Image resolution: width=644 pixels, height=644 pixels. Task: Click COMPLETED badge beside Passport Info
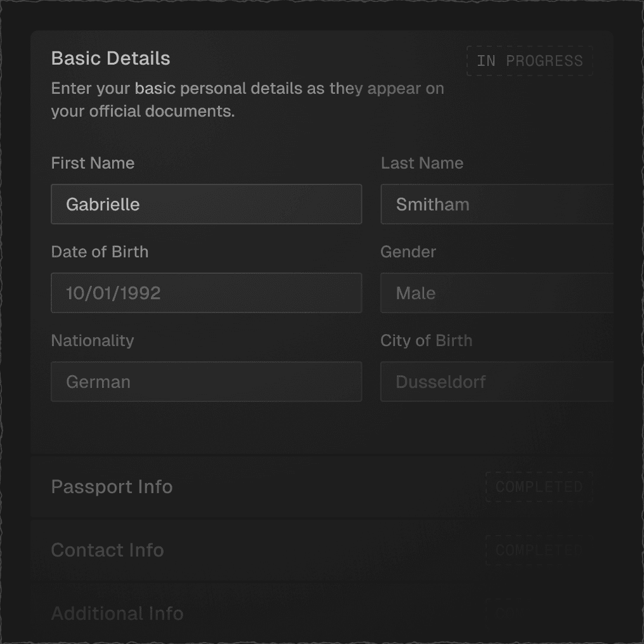coord(538,487)
